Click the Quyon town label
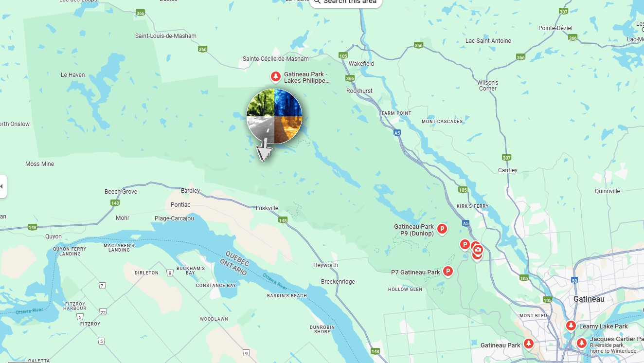 click(54, 236)
